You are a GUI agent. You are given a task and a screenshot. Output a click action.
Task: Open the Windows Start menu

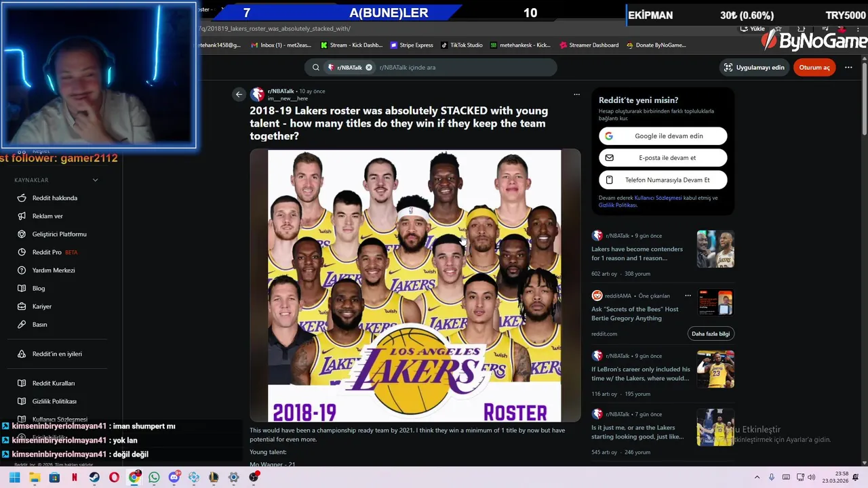(14, 477)
